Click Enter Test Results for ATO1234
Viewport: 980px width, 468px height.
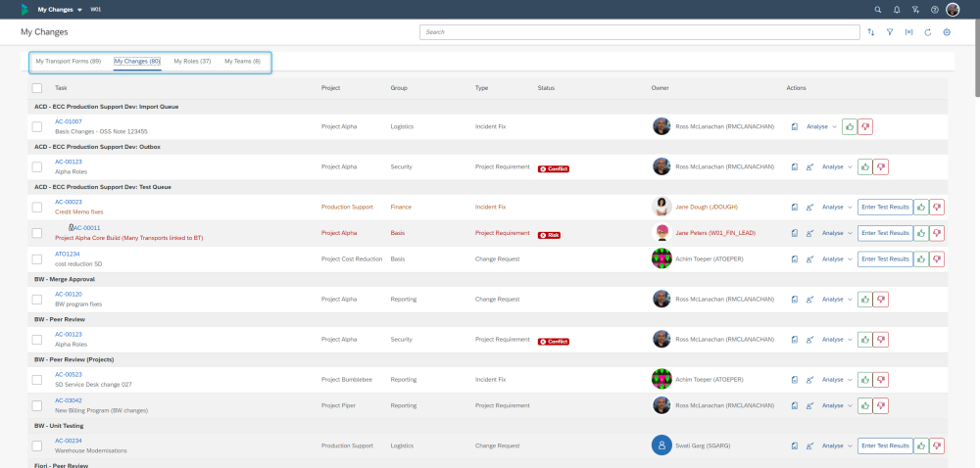[x=885, y=258]
